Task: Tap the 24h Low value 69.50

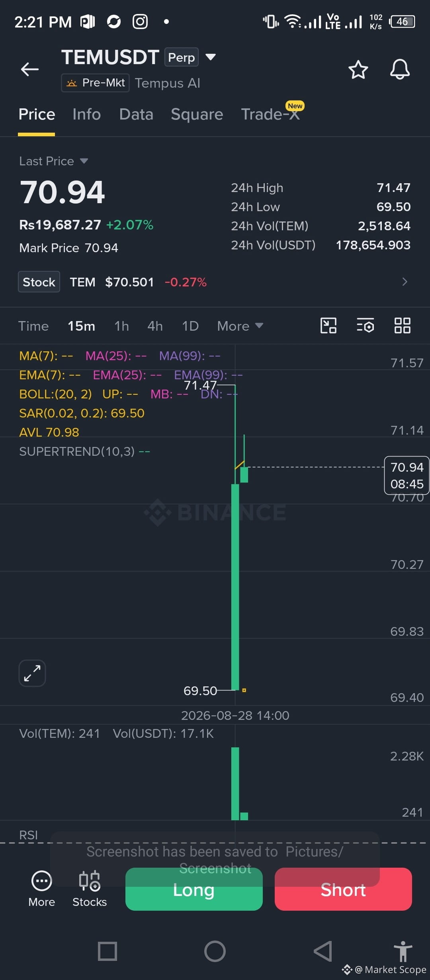Action: (393, 207)
